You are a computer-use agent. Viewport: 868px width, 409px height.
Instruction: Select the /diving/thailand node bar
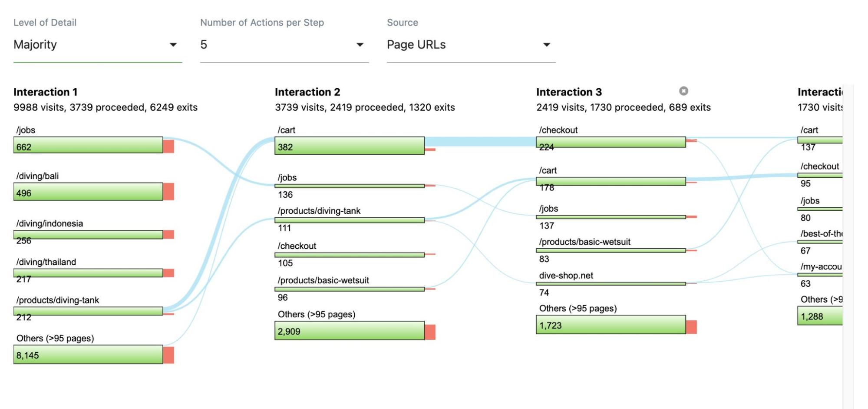(x=88, y=273)
